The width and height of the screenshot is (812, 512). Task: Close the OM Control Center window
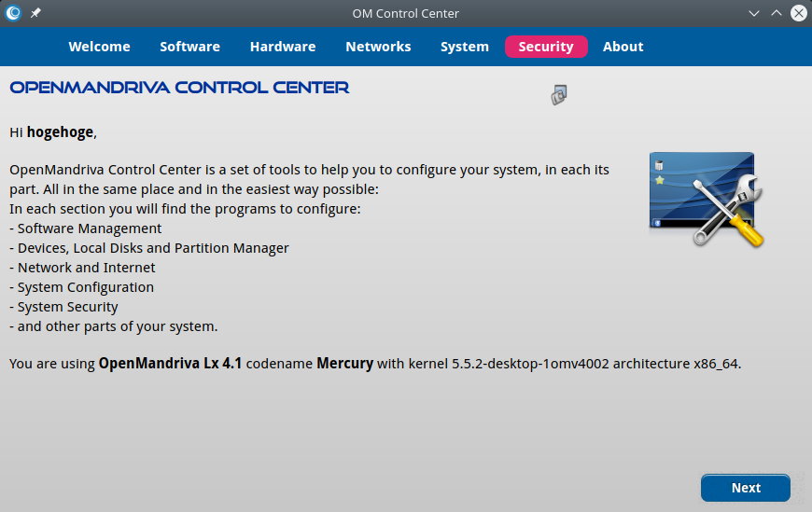(799, 13)
